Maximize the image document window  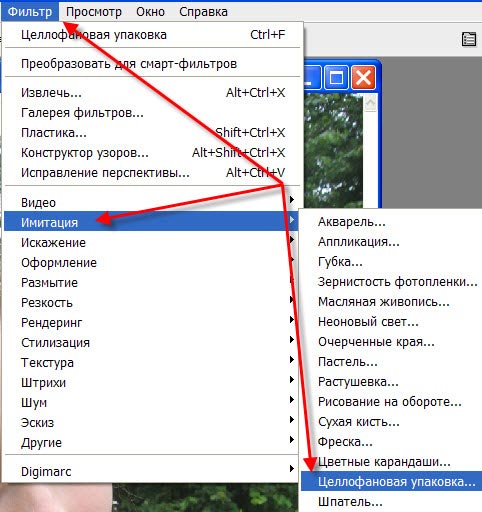(336, 77)
